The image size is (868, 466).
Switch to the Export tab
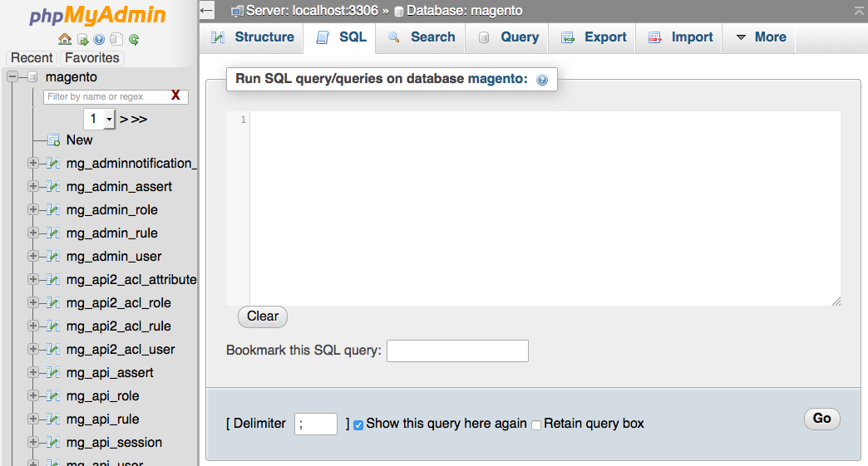click(594, 37)
